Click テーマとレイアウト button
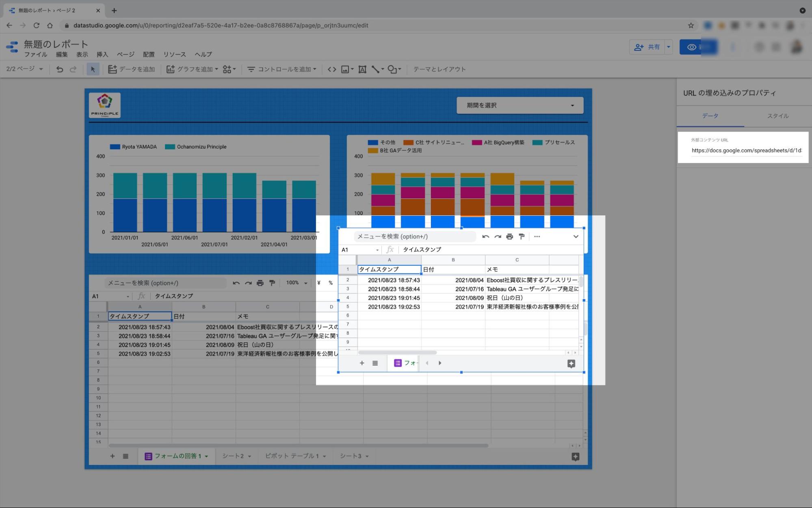The width and height of the screenshot is (812, 508). (439, 69)
